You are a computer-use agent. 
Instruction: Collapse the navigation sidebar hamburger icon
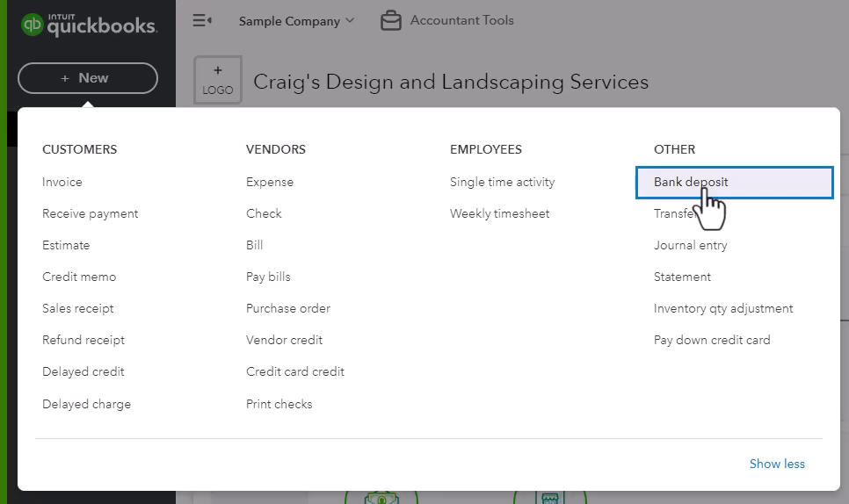(202, 20)
